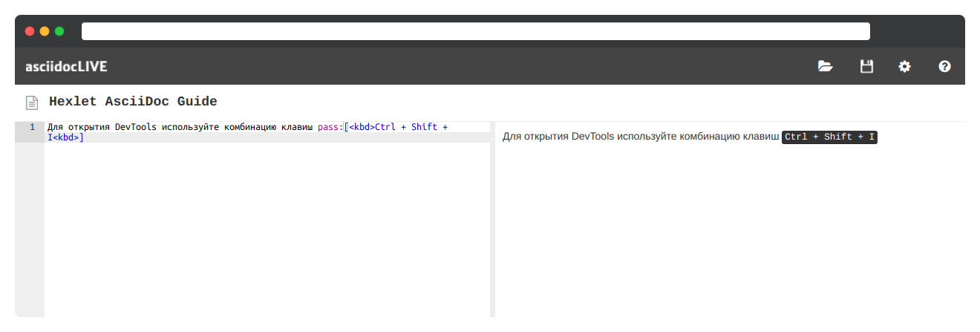This screenshot has width=980, height=332.
Task: Click line number 1 in the gutter
Action: [x=32, y=127]
